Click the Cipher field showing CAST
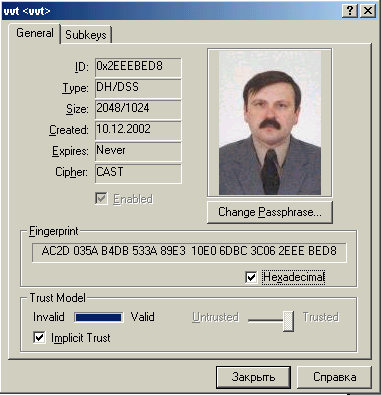 (x=138, y=173)
